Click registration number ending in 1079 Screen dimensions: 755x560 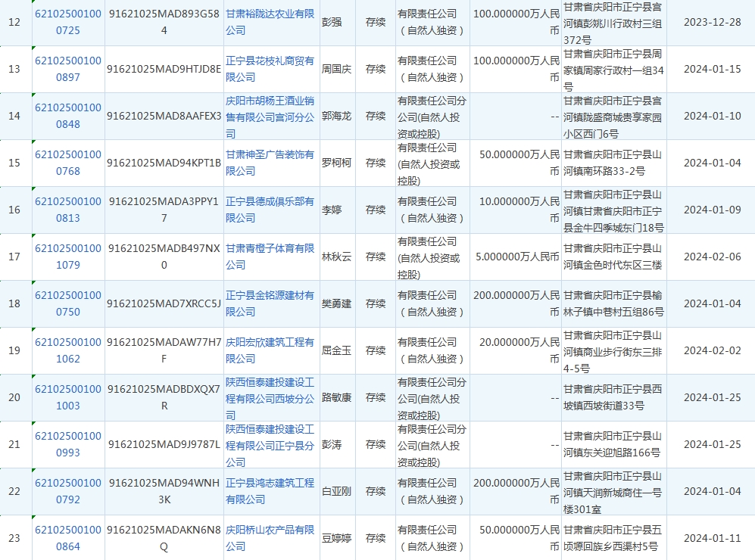click(67, 257)
